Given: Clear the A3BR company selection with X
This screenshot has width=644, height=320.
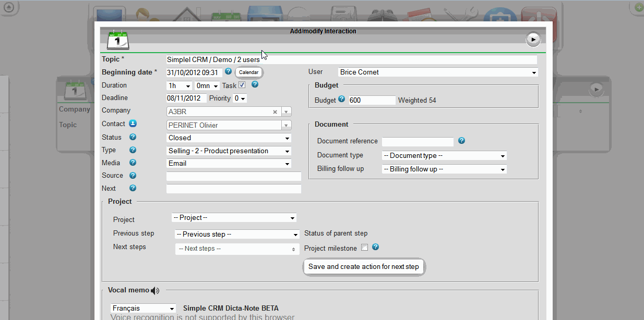Looking at the screenshot, I should [x=275, y=112].
